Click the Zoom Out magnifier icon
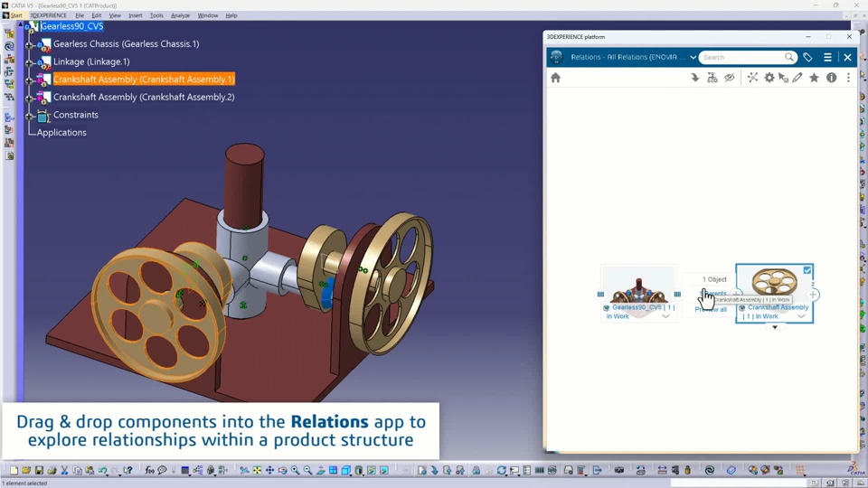868x488 pixels. (307, 470)
